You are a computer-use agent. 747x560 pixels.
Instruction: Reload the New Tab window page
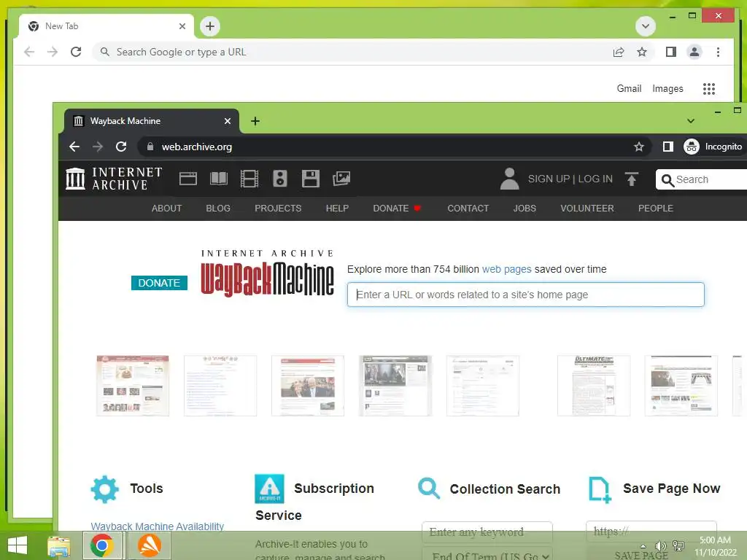coord(76,52)
